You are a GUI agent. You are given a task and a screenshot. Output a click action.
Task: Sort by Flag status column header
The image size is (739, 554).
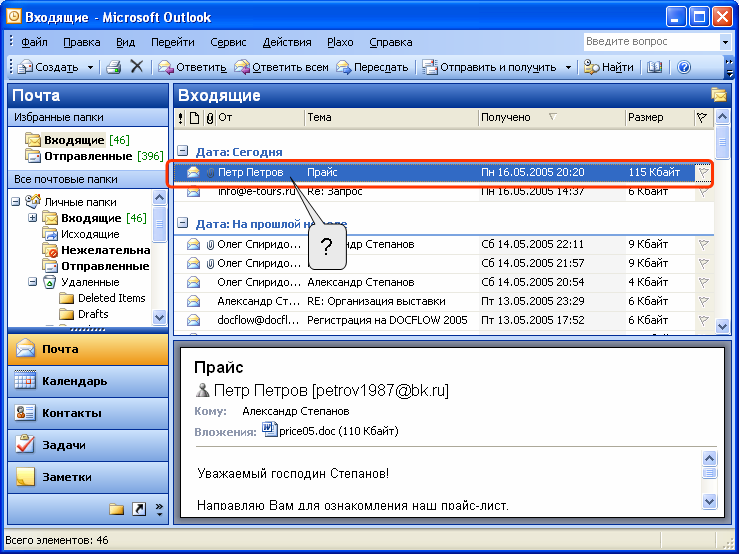pos(702,118)
